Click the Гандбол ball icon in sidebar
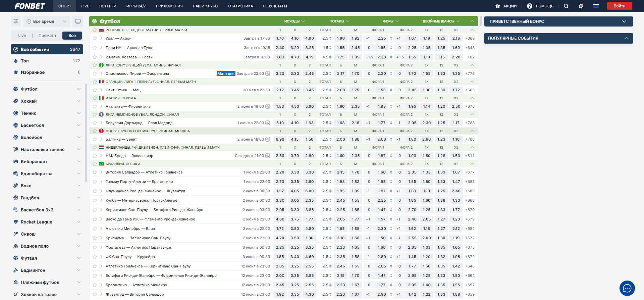644x300 pixels. pyautogui.click(x=16, y=198)
